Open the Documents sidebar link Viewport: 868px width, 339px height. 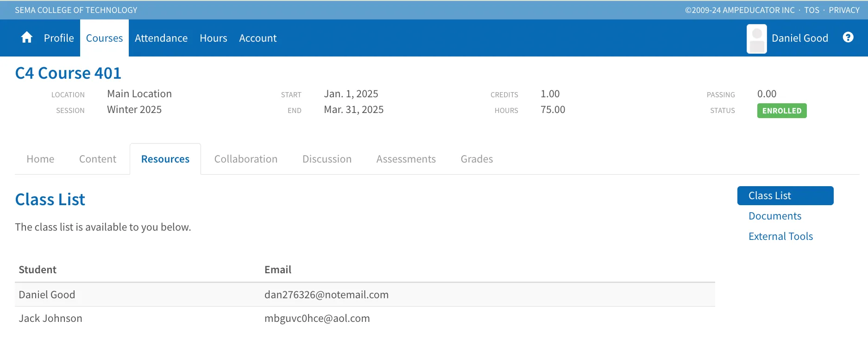click(775, 216)
